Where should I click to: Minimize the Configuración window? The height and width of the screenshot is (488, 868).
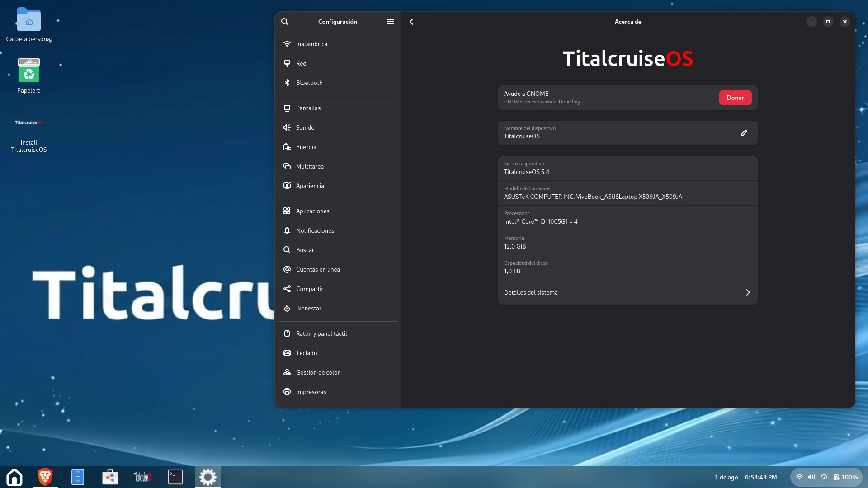click(811, 22)
